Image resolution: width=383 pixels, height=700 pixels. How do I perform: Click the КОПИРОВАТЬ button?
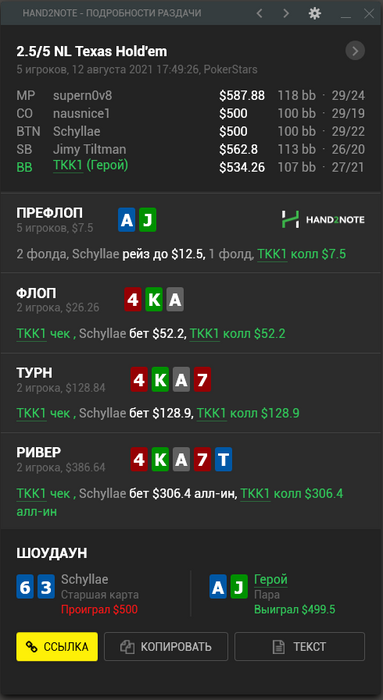(x=166, y=646)
